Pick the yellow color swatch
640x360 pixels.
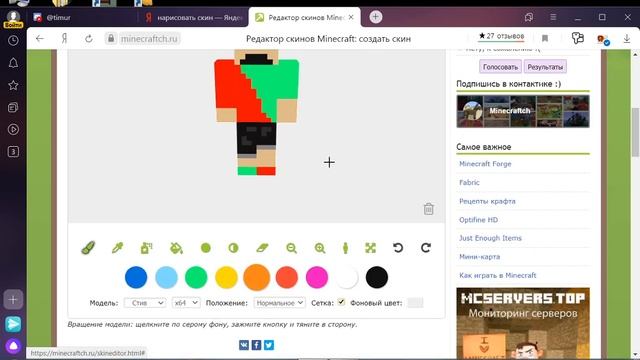click(226, 277)
